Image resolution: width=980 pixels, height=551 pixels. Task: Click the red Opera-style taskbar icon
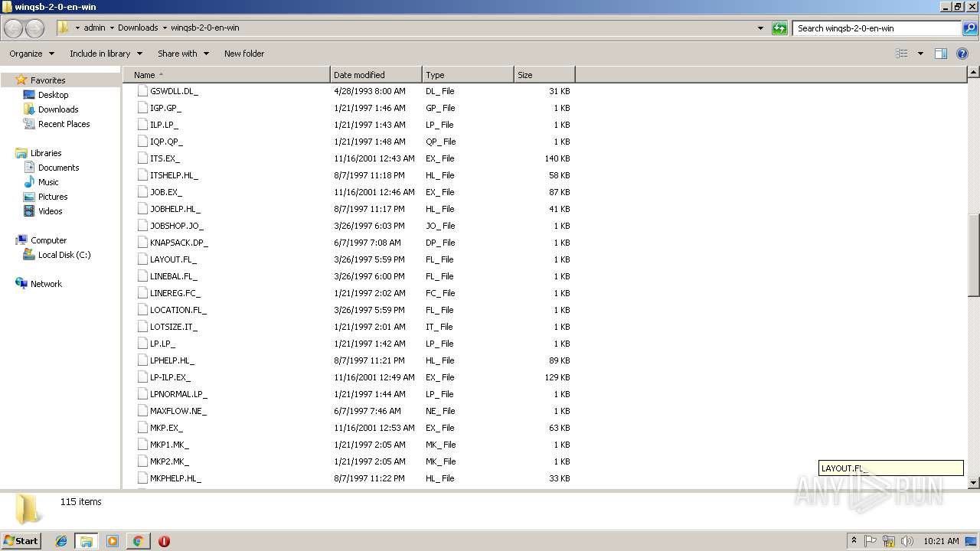[x=164, y=541]
